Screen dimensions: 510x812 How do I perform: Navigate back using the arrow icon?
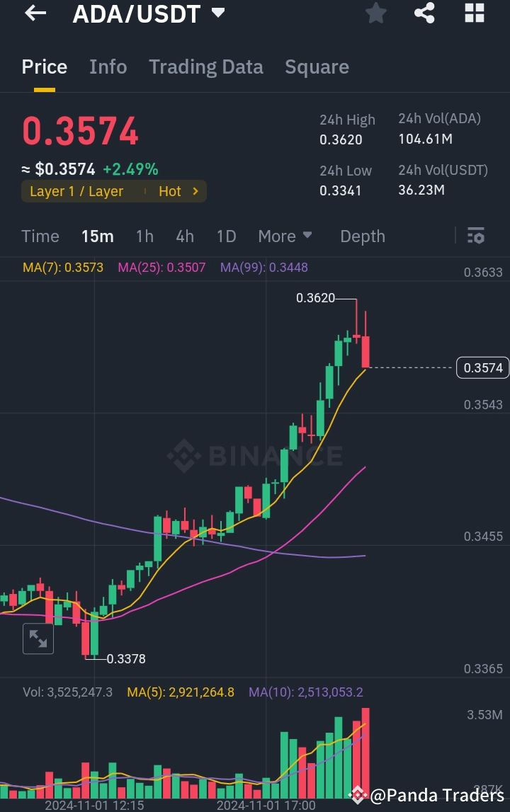coord(35,13)
